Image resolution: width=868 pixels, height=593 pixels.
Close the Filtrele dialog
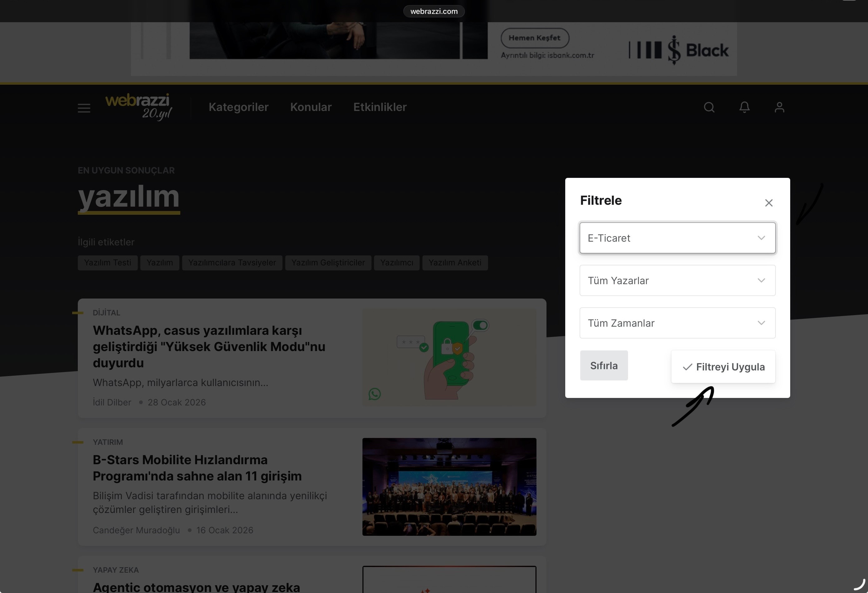pyautogui.click(x=768, y=203)
